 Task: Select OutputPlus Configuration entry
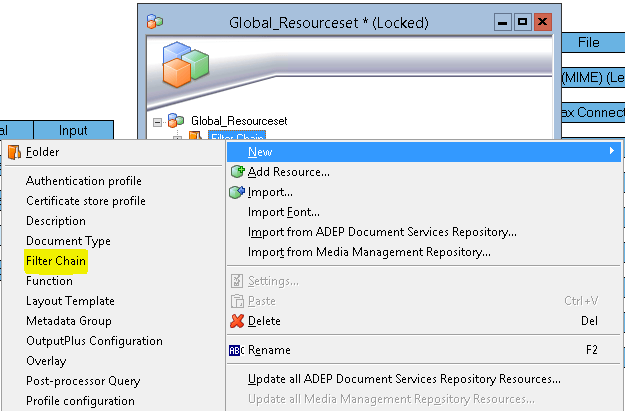[94, 341]
